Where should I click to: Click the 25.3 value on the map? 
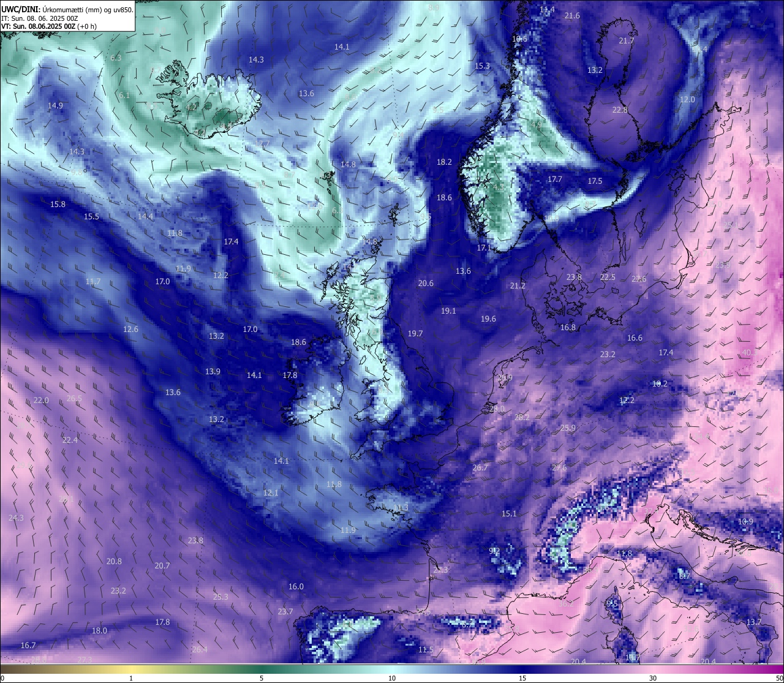221,597
